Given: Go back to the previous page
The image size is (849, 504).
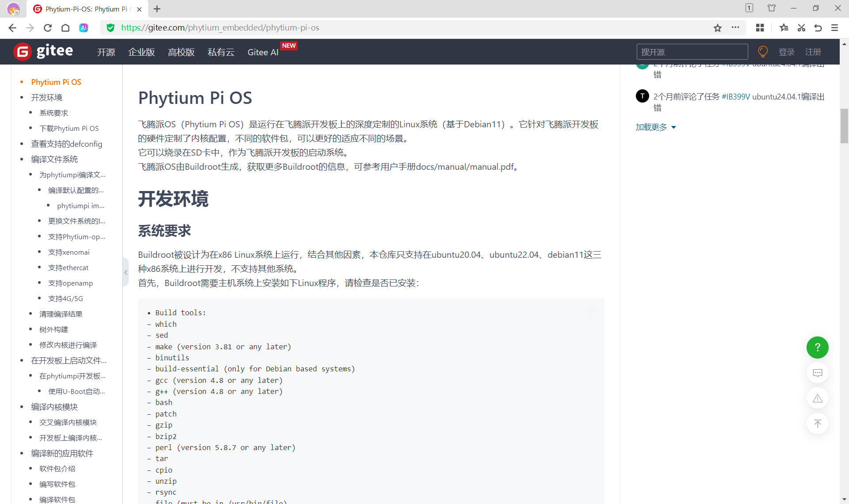Looking at the screenshot, I should coord(12,28).
